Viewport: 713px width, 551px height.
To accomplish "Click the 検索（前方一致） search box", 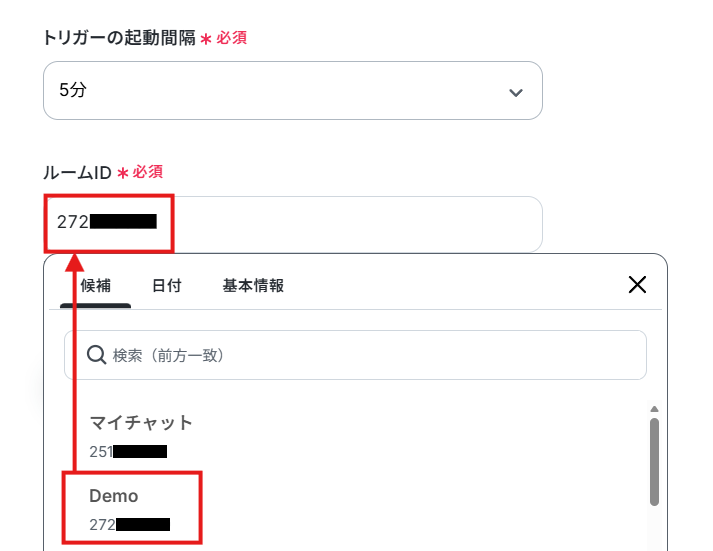I will click(x=355, y=355).
